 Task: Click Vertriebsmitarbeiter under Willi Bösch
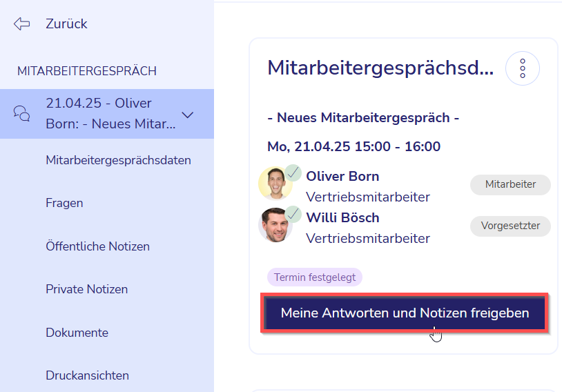[368, 239]
